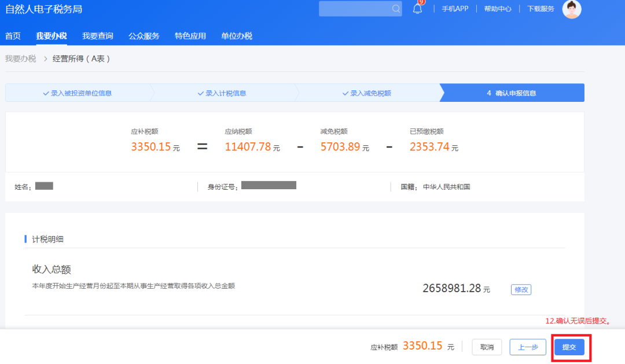Click 经营所得（A表）breadcrumb text
625x364 pixels.
[82, 59]
